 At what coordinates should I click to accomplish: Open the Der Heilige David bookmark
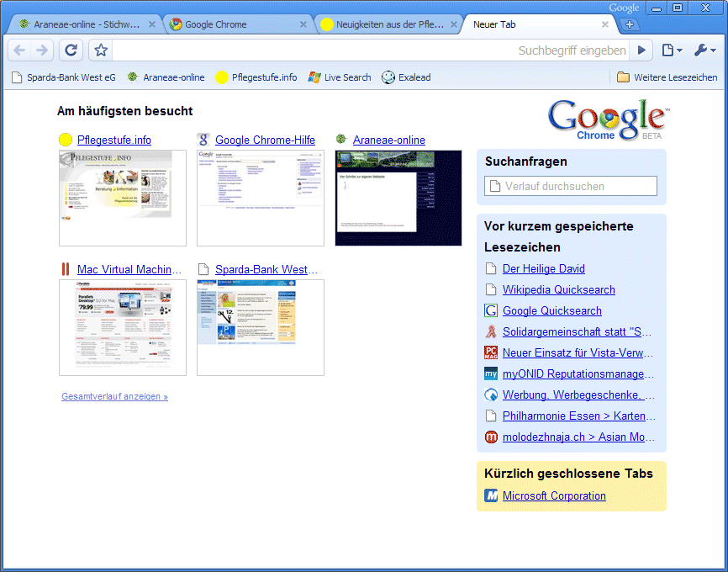tap(544, 268)
